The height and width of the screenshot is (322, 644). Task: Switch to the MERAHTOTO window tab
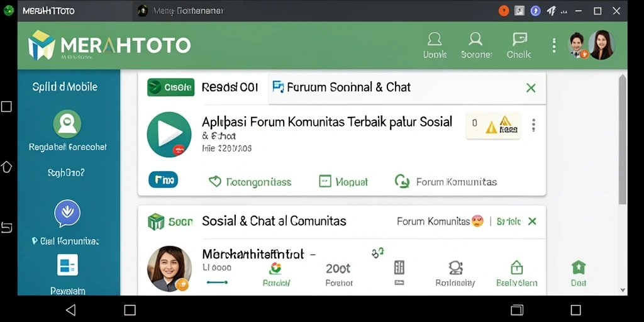tap(48, 11)
